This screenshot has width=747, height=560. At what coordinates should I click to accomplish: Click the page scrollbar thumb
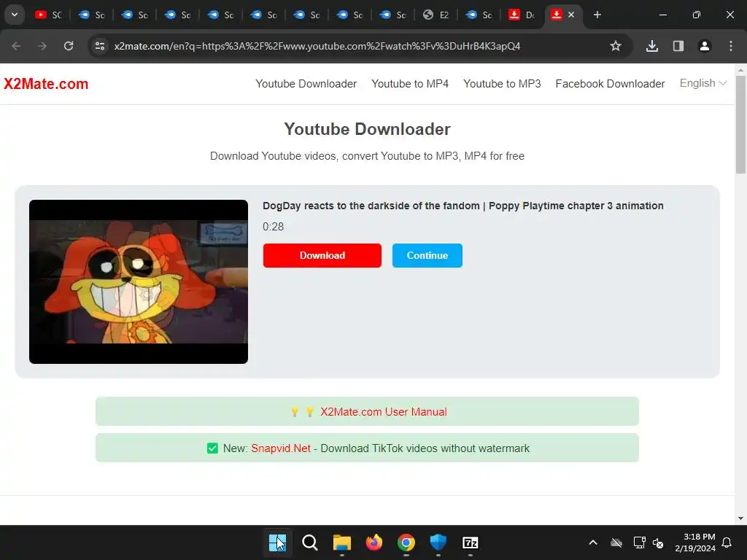click(x=741, y=124)
